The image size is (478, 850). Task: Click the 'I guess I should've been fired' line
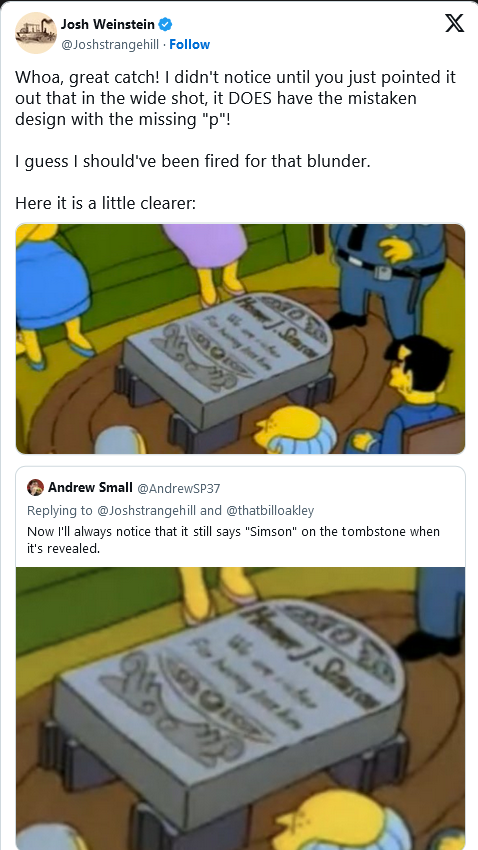click(192, 161)
